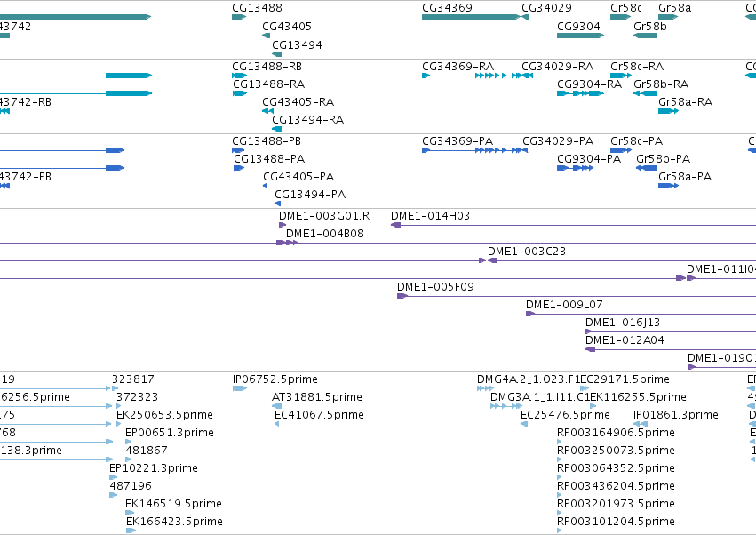Click protein CG43405-PA
This screenshot has height=535, width=756.
tap(298, 177)
